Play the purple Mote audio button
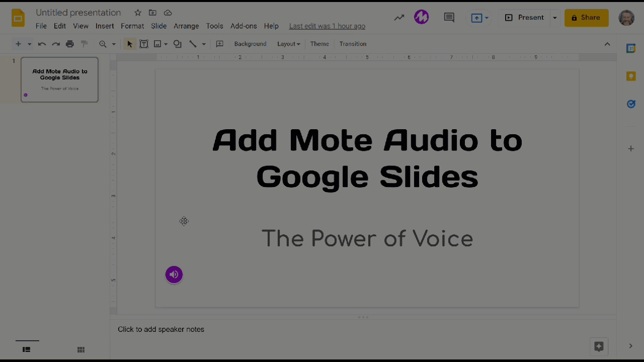This screenshot has width=644, height=362. tap(174, 275)
